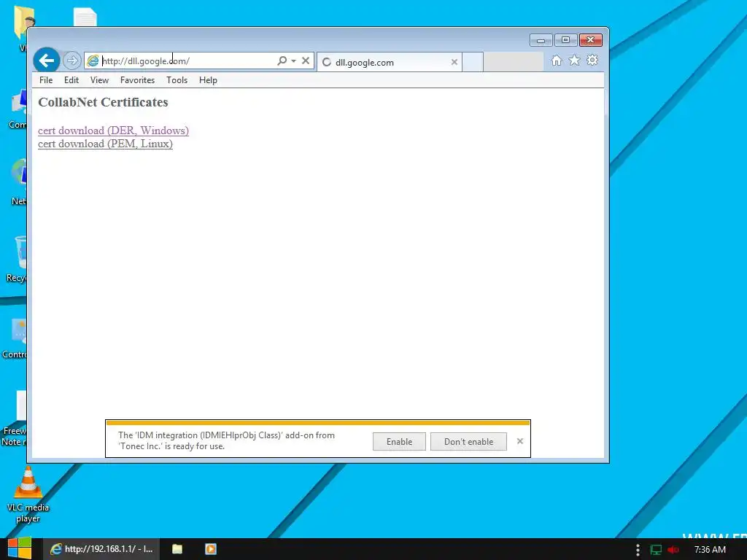The height and width of the screenshot is (560, 747).
Task: Click the Forward navigation arrow
Action: coord(72,61)
